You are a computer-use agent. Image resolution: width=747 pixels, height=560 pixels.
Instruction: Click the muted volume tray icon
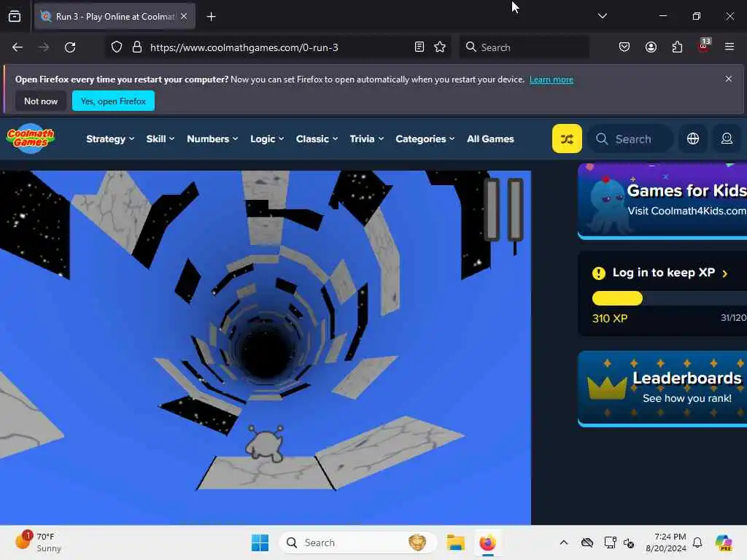click(629, 542)
